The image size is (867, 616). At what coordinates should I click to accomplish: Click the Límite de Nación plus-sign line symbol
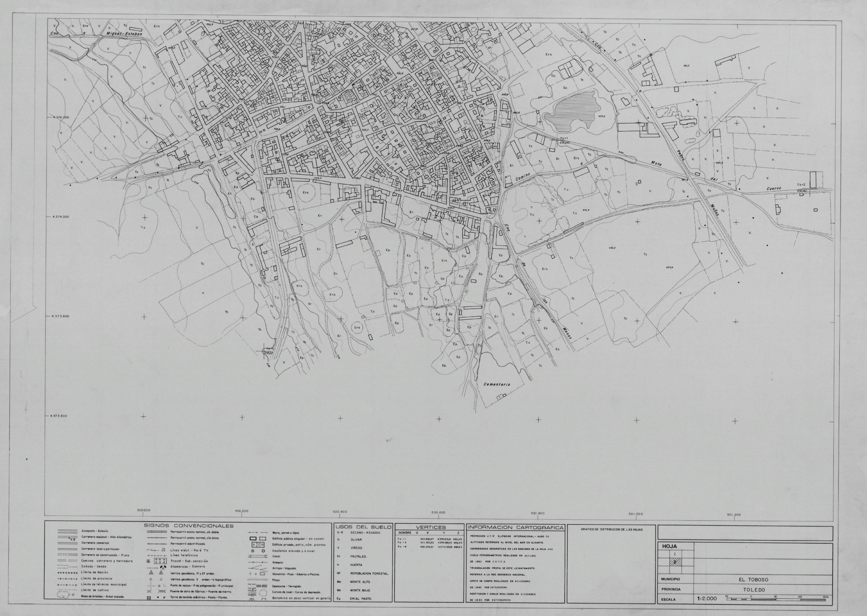(x=67, y=573)
